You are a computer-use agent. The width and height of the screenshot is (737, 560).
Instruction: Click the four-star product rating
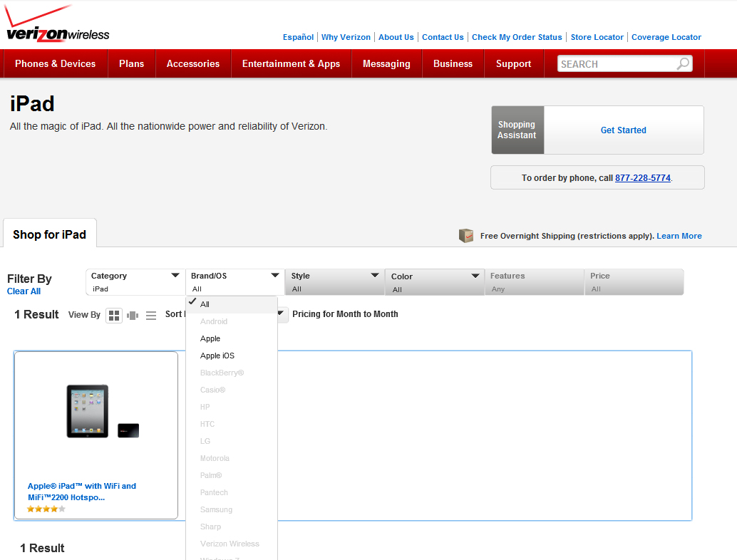coord(46,509)
